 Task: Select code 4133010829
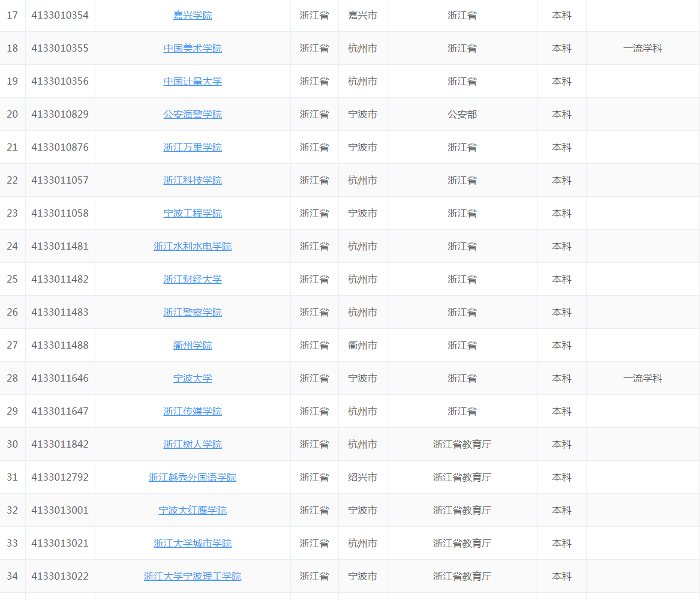pos(60,114)
